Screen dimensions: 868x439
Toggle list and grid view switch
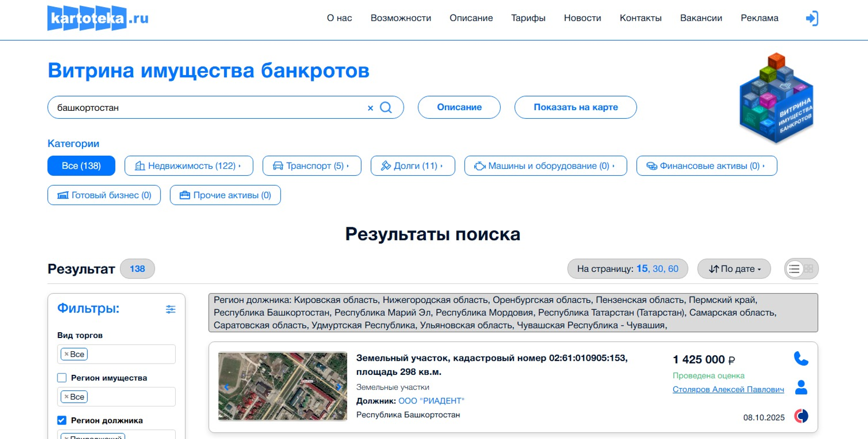pos(801,269)
